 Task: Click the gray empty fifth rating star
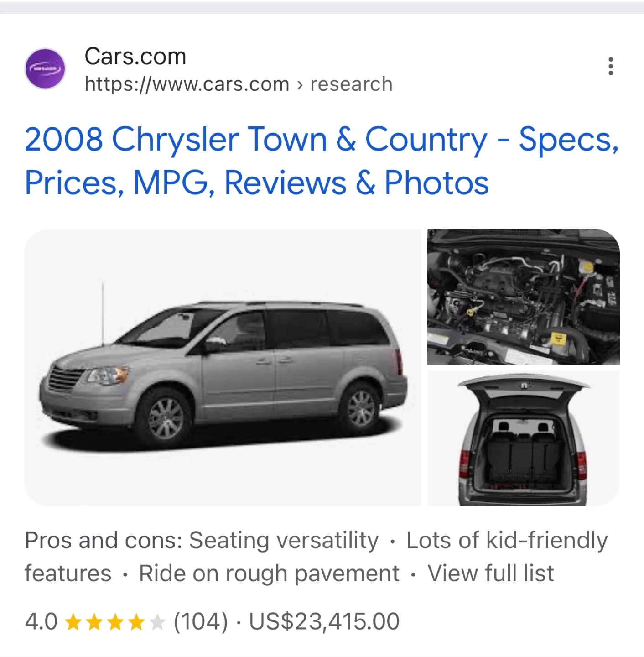157,622
